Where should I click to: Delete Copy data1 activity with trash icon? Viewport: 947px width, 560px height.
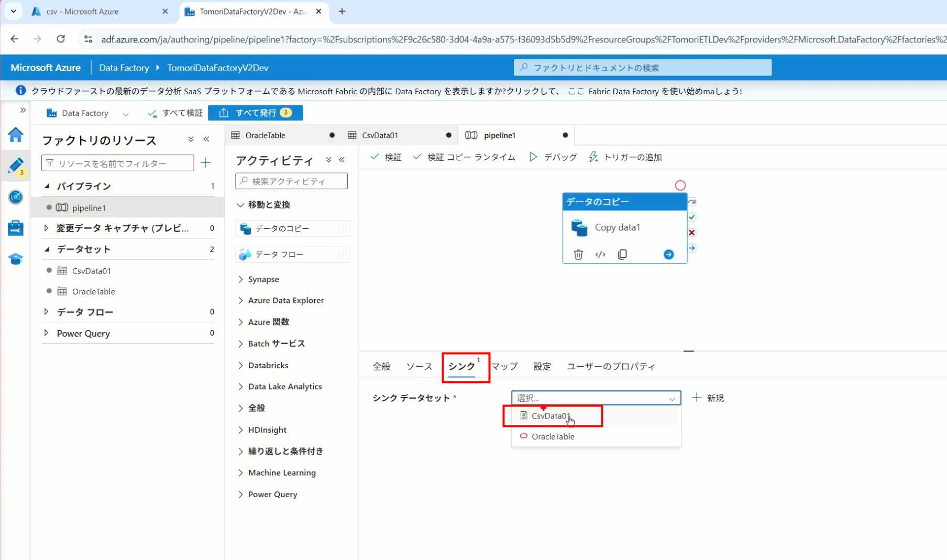pyautogui.click(x=578, y=255)
